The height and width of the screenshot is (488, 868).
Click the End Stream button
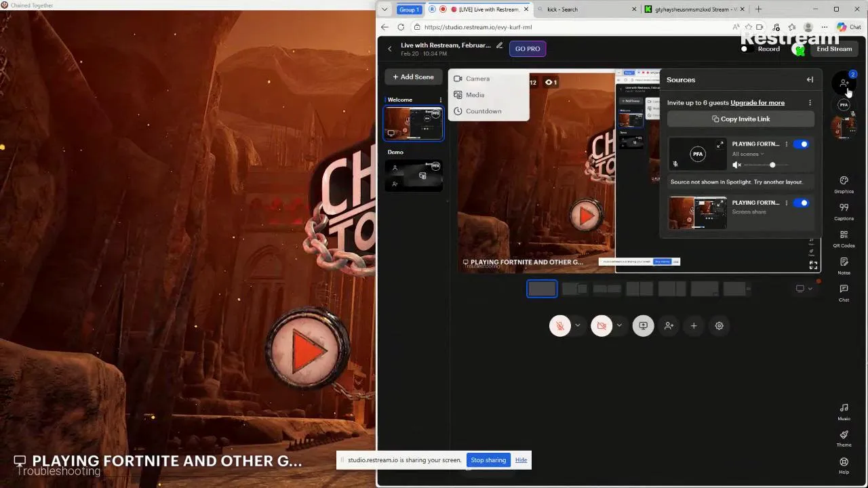coord(834,49)
